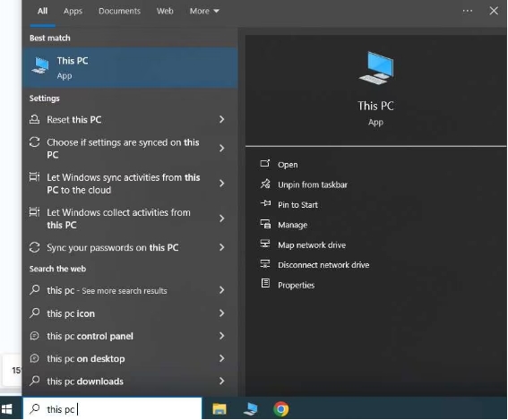Click the This PC monitor icon in best match

click(x=40, y=65)
